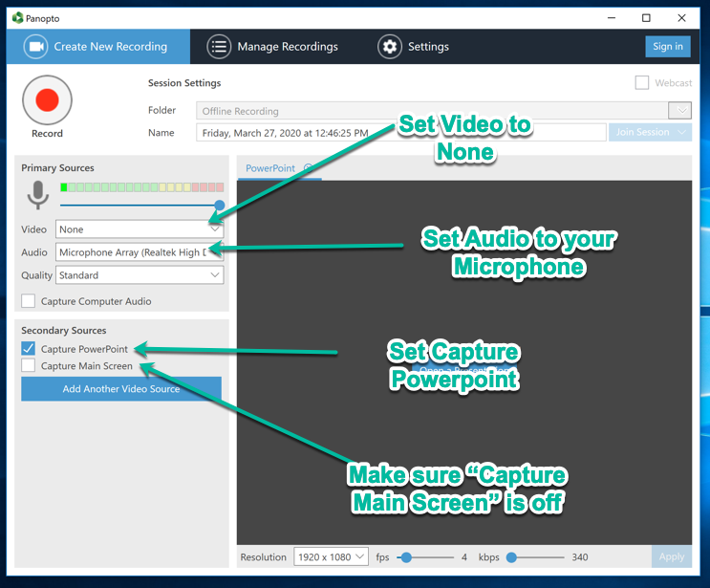Click the Sign in button
The width and height of the screenshot is (710, 588).
click(x=668, y=46)
